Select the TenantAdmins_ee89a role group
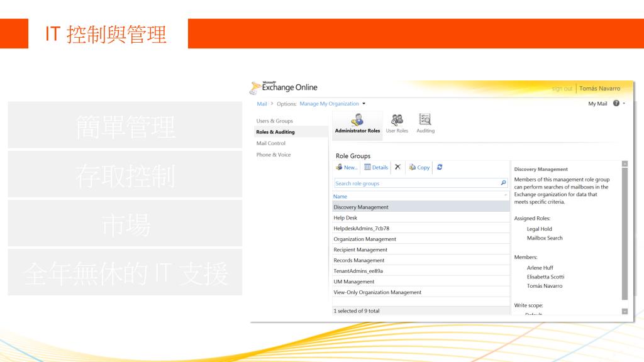The height and width of the screenshot is (362, 644). coord(421,271)
